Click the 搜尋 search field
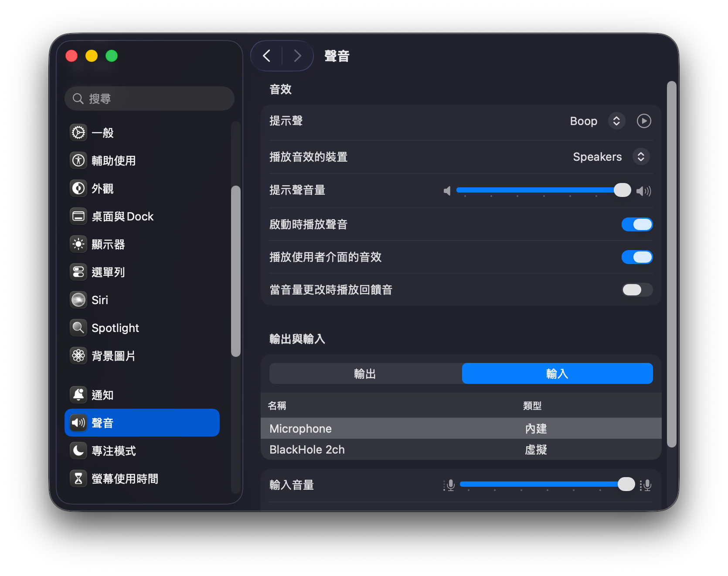 (150, 98)
